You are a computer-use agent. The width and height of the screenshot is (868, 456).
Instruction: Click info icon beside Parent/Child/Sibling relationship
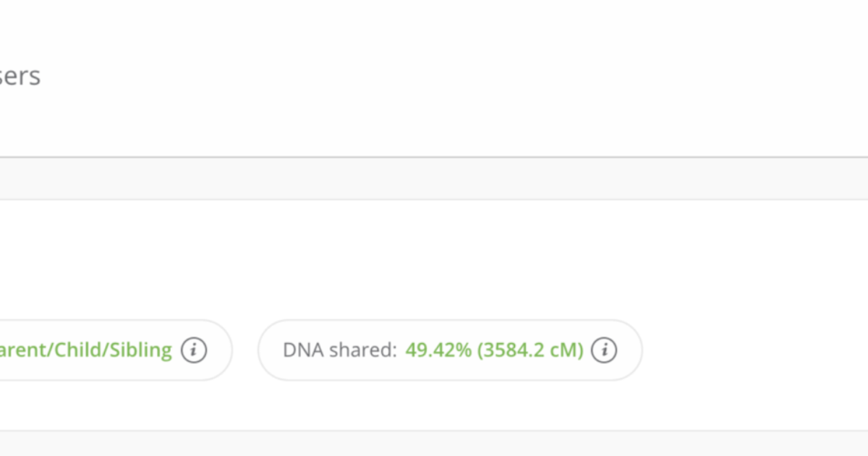coord(193,350)
